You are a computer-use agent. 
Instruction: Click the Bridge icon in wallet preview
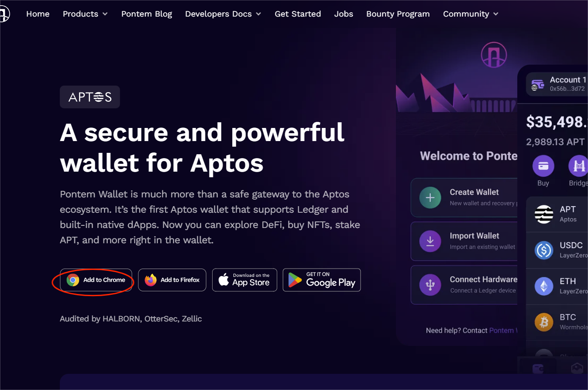pyautogui.click(x=578, y=166)
